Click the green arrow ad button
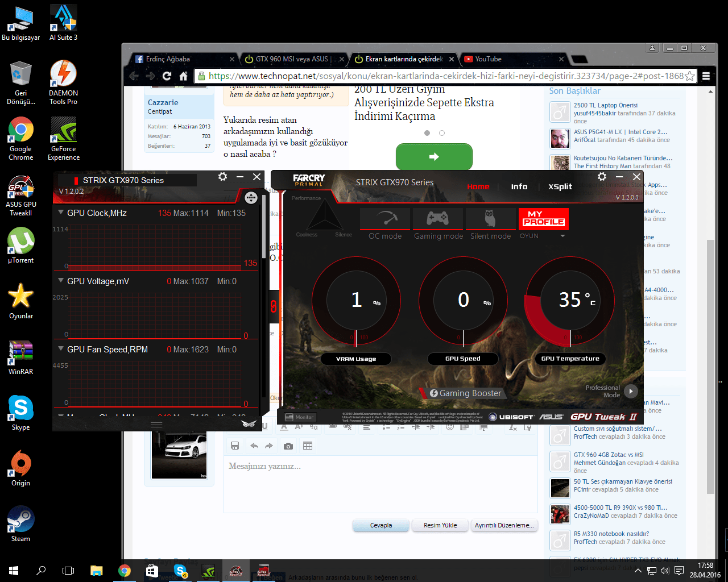 click(434, 156)
